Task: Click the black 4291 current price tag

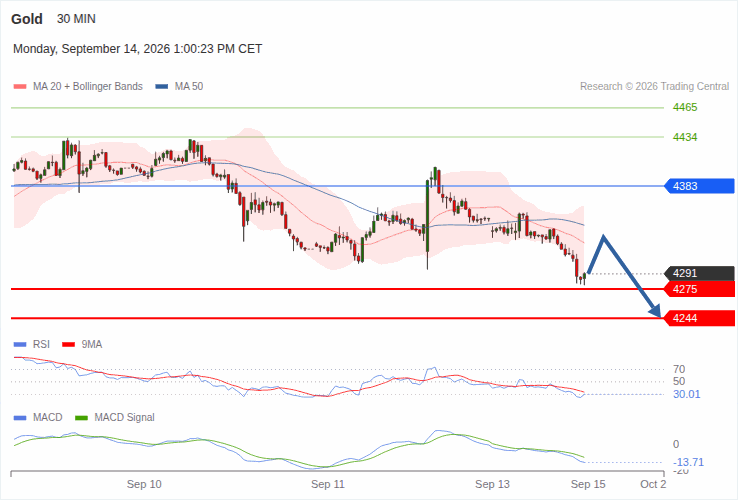Action: [x=700, y=273]
